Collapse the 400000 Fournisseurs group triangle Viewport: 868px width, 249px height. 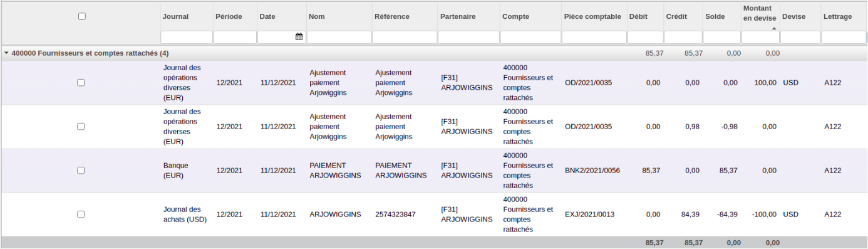(x=6, y=53)
